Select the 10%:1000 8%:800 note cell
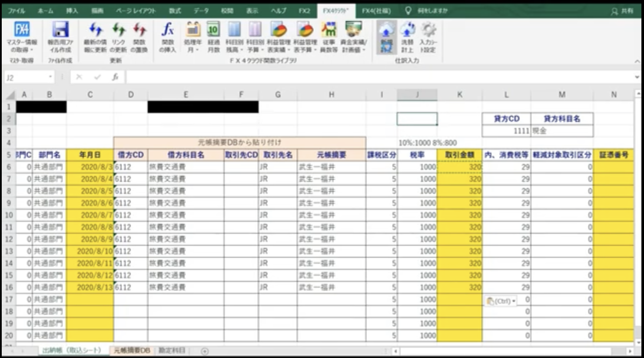Screen dimensions: 644x358 pos(428,143)
